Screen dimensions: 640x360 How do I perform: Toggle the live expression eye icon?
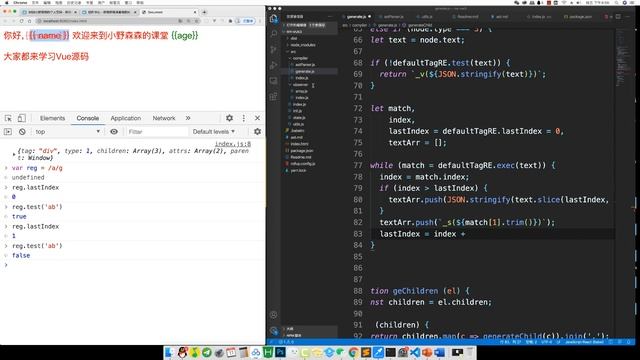114,132
